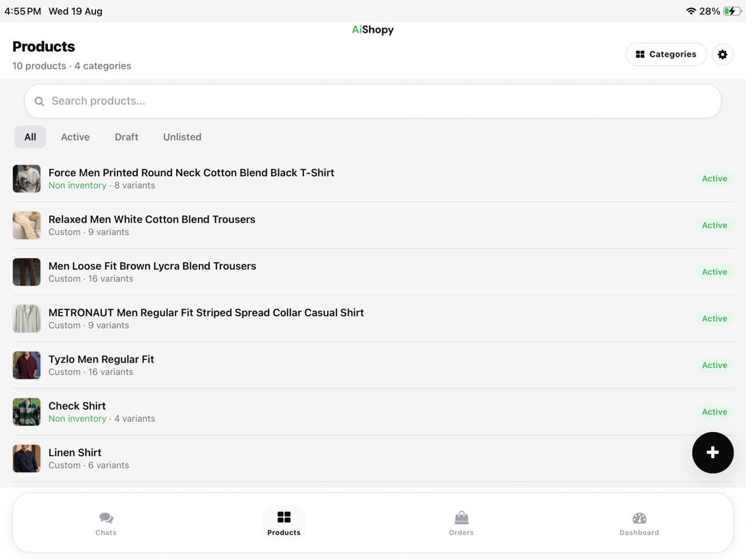The image size is (746, 560).
Task: Open the METRONAUT Striped Shirt thumbnail
Action: (x=27, y=319)
